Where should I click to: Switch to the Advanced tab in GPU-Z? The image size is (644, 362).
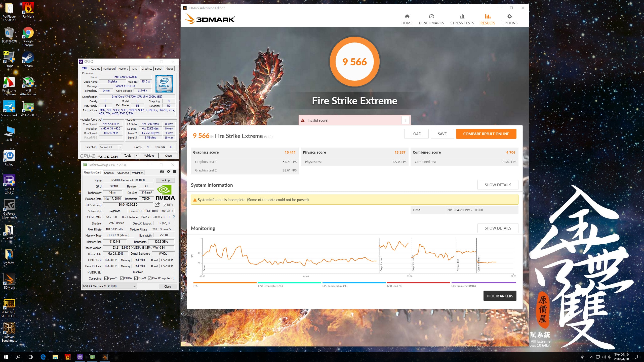pos(123,173)
